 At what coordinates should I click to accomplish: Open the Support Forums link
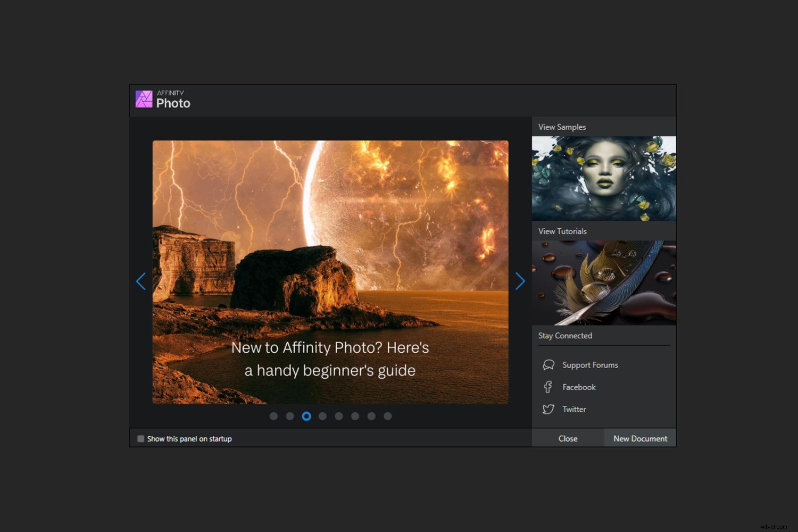pos(589,364)
